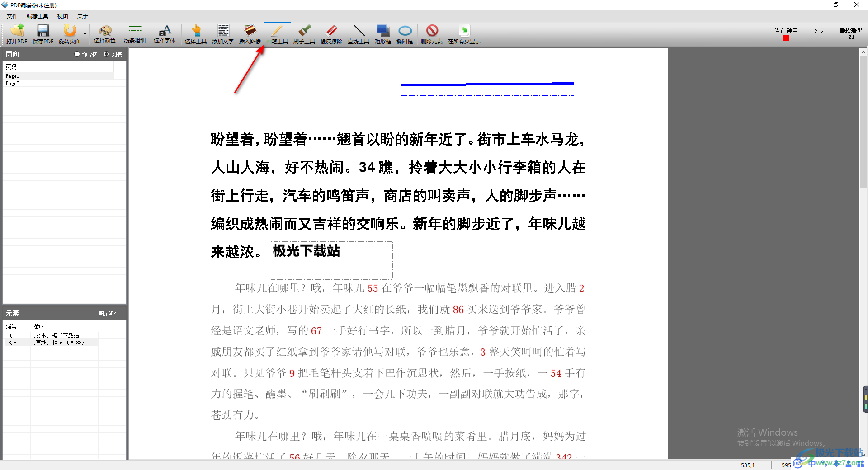Viewport: 868px width, 470px height.
Task: Click the 清除所有 clear all link
Action: (x=108, y=314)
